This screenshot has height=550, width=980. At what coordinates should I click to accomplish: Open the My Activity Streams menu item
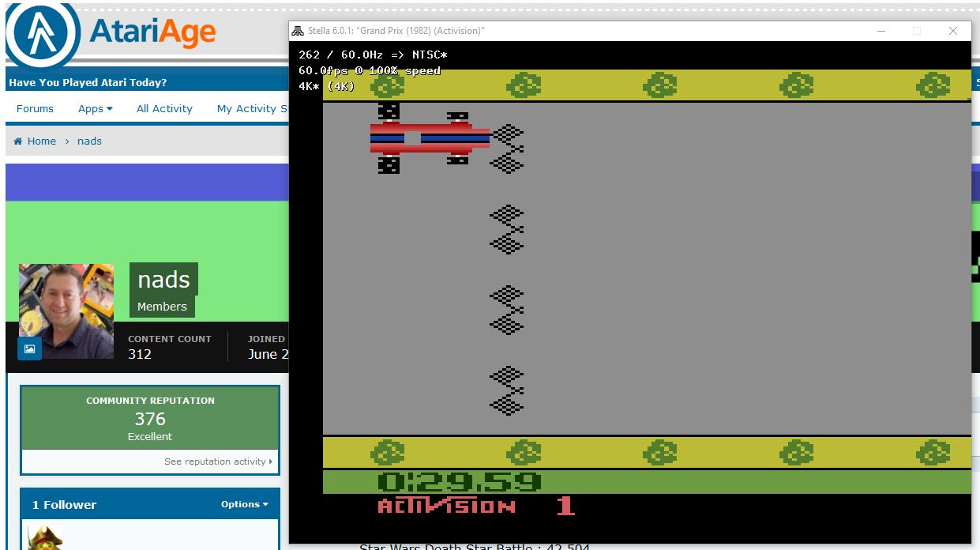point(253,109)
